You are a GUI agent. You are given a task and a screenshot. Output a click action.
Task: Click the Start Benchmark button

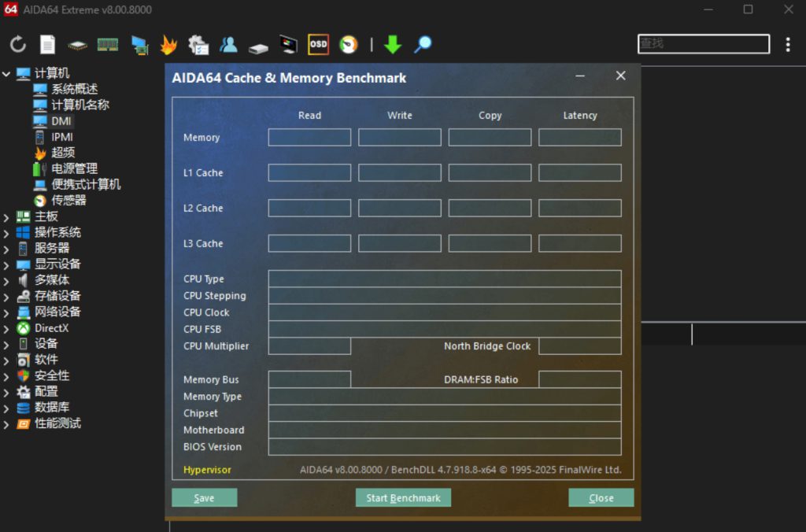[x=403, y=497]
